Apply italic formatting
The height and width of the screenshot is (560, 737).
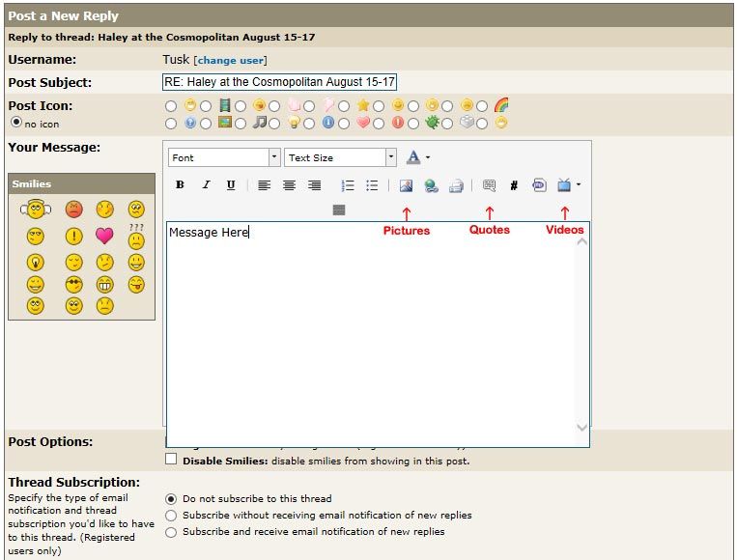point(206,185)
